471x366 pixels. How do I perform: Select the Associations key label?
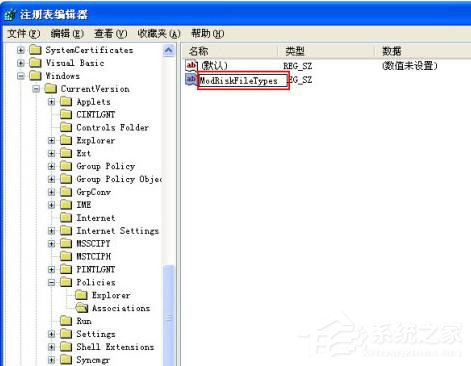[x=121, y=308]
